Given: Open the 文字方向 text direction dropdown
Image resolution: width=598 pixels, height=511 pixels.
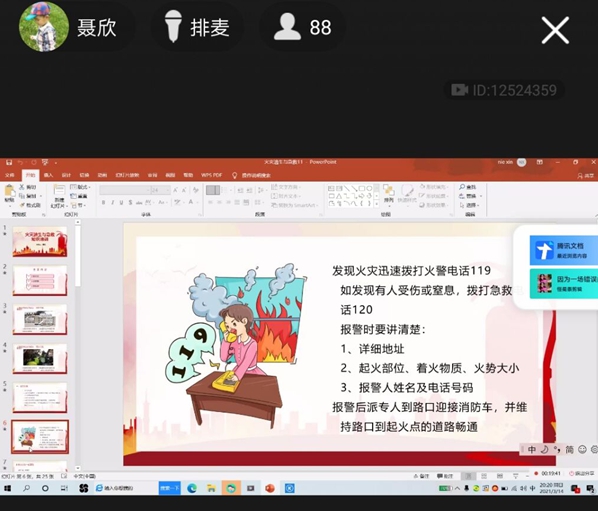Looking at the screenshot, I should pos(286,187).
